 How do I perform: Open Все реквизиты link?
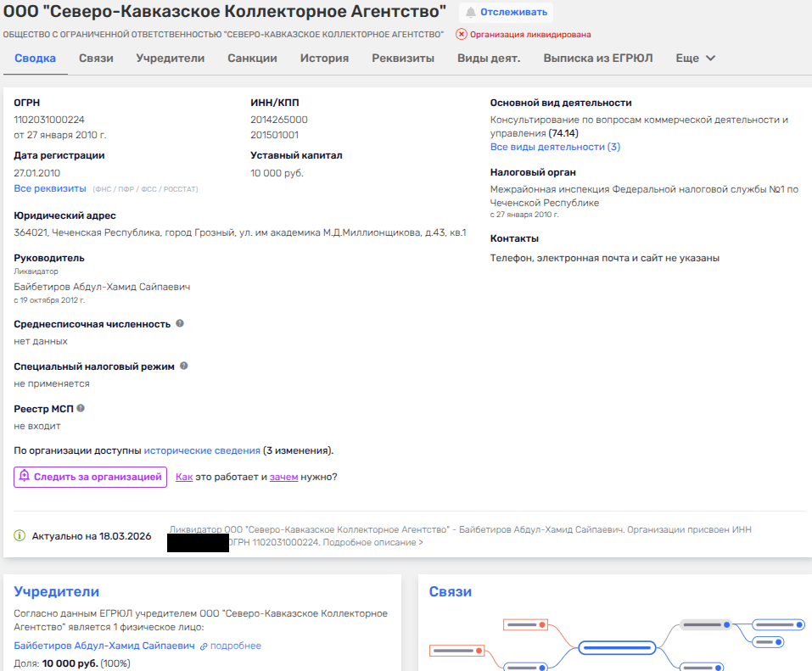[x=50, y=188]
